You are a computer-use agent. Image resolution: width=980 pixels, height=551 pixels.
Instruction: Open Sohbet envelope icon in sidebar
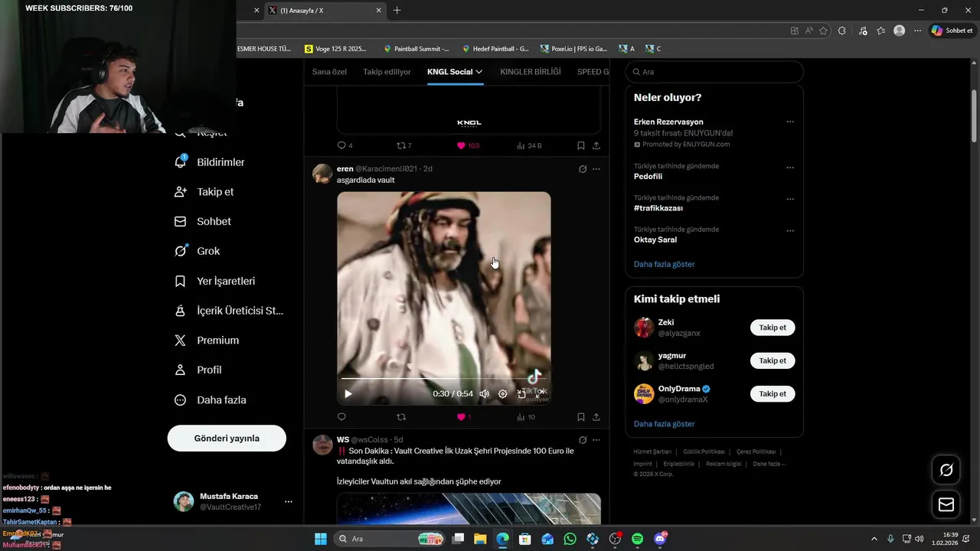(x=181, y=221)
